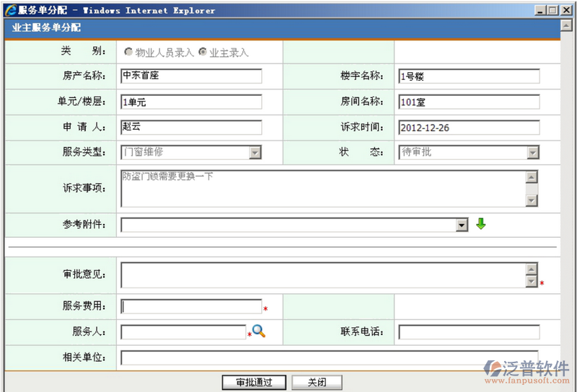Click the 申请人 field containing 赵云
The width and height of the screenshot is (577, 392).
(x=191, y=128)
